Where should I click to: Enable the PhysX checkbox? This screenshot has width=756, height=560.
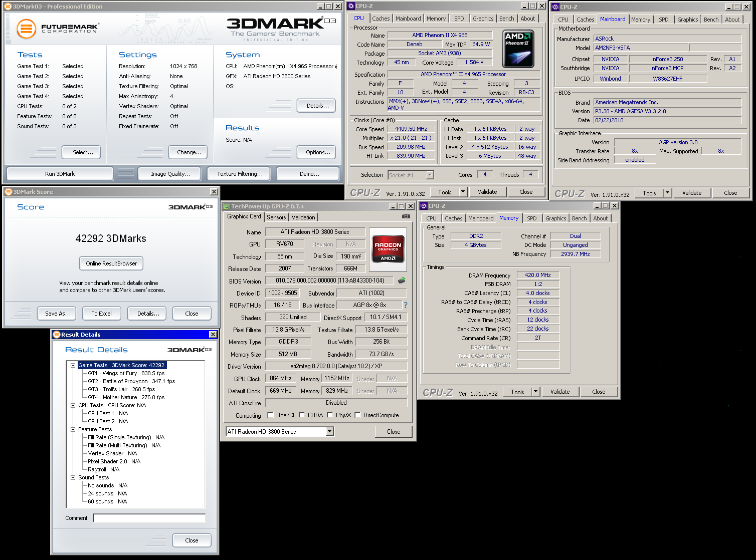[330, 415]
